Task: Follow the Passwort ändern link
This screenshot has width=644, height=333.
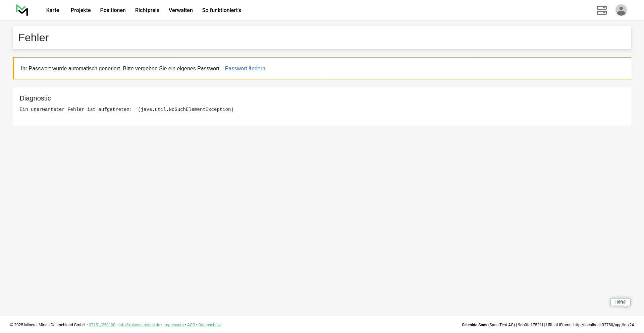Action: tap(245, 69)
